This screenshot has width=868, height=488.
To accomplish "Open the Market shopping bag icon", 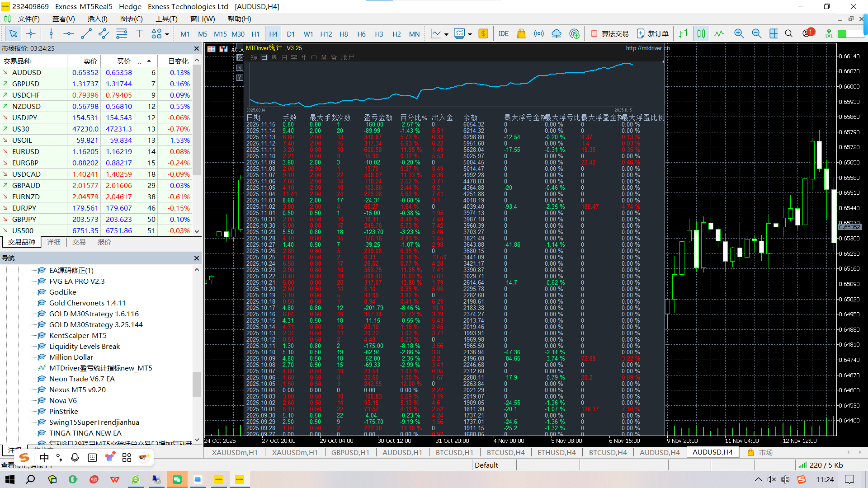I will click(x=521, y=34).
